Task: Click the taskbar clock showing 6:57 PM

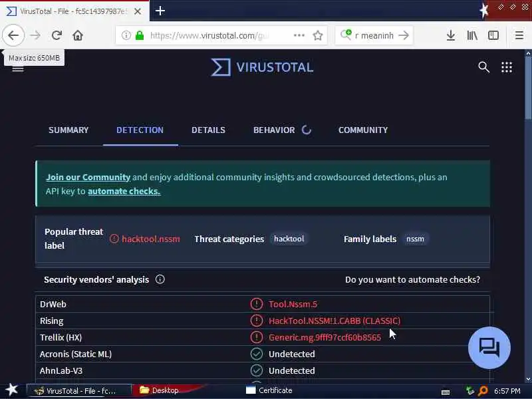Action: [507, 391]
